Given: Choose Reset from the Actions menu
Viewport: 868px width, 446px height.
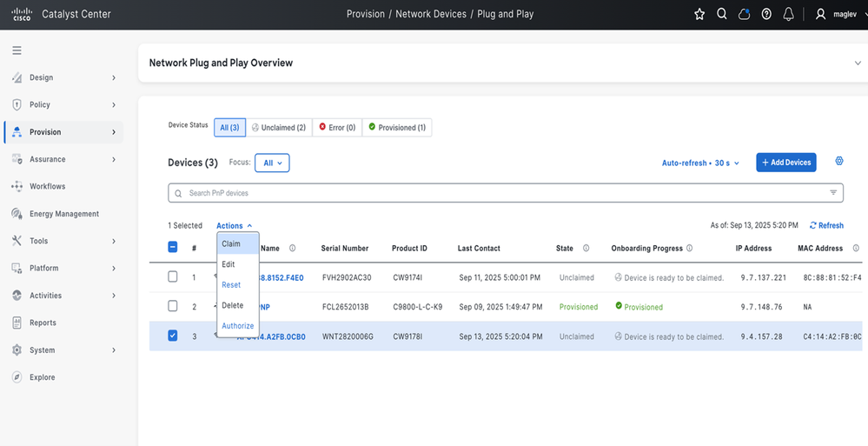Looking at the screenshot, I should tap(238, 285).
